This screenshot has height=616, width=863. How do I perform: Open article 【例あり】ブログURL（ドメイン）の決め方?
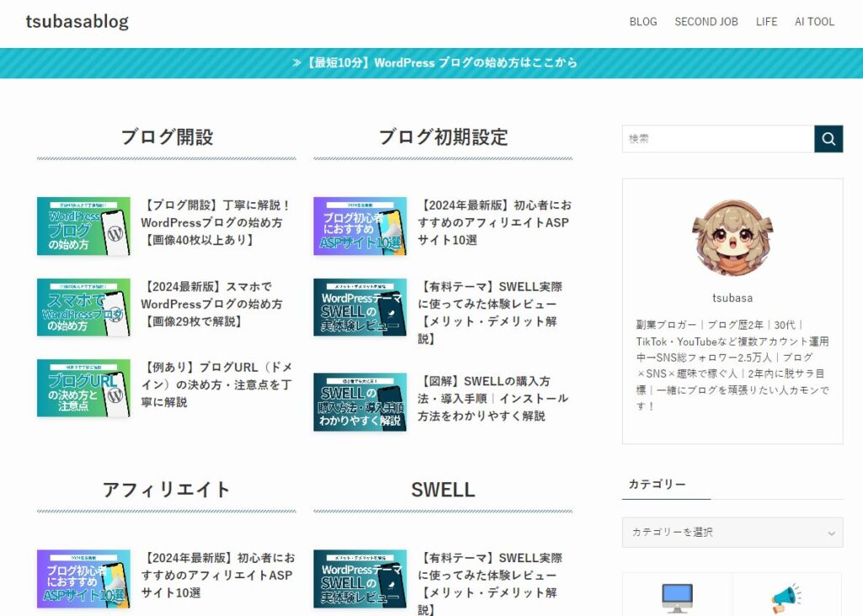click(217, 385)
